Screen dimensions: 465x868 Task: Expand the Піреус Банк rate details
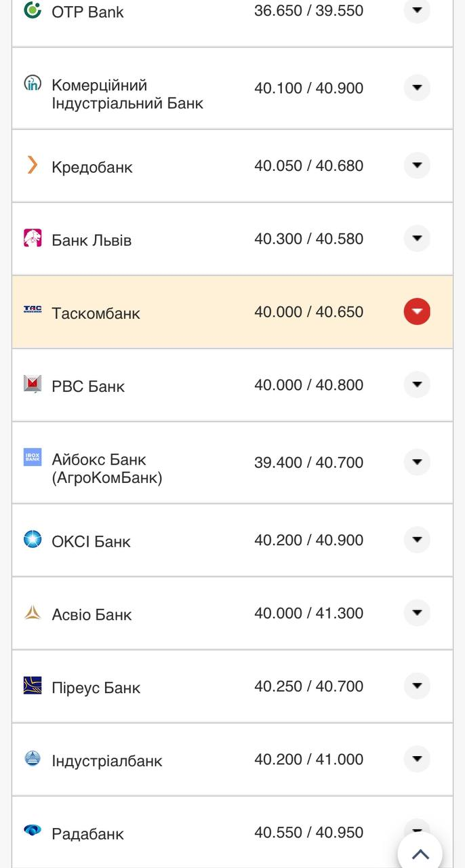417,686
